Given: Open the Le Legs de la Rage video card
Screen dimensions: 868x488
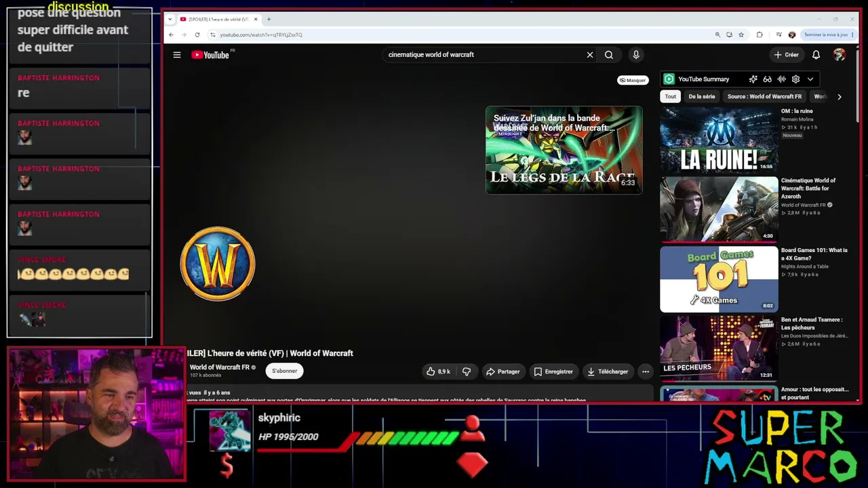Looking at the screenshot, I should [564, 150].
